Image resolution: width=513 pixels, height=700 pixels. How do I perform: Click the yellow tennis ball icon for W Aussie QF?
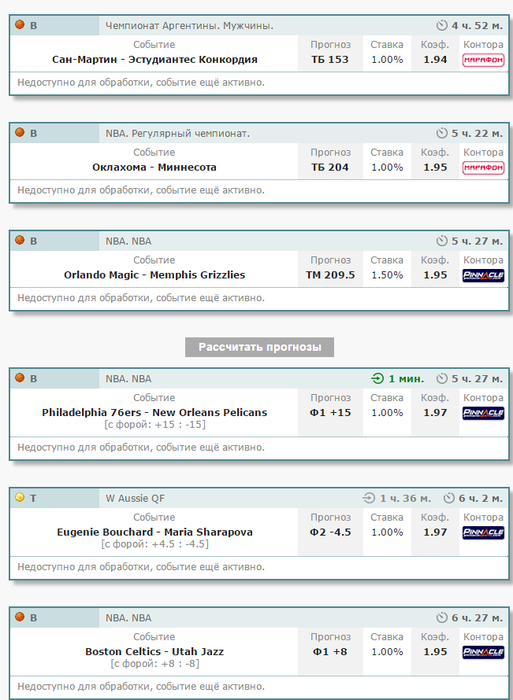coord(20,497)
